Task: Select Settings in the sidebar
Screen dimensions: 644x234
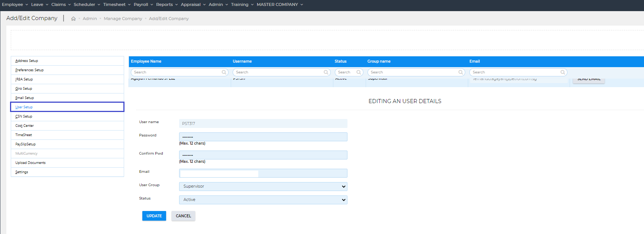Action: pos(67,172)
